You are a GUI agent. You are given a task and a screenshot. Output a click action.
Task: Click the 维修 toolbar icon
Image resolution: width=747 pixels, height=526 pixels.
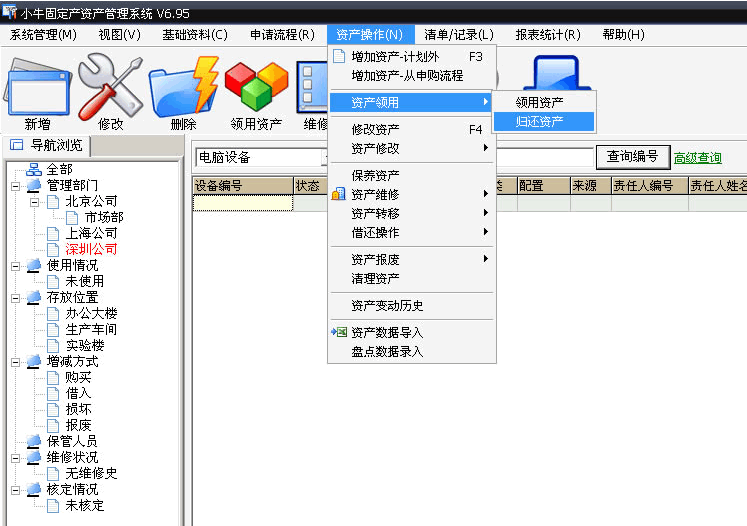312,88
